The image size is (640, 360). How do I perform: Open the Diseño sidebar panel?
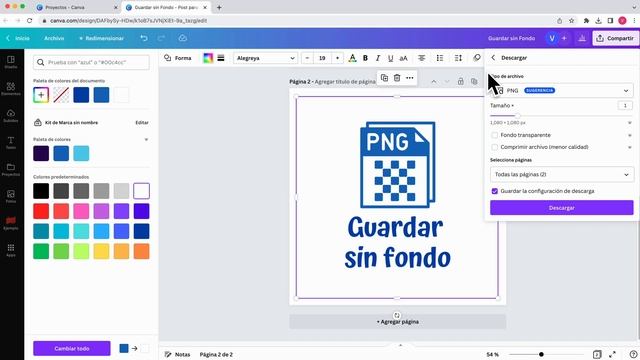click(11, 62)
